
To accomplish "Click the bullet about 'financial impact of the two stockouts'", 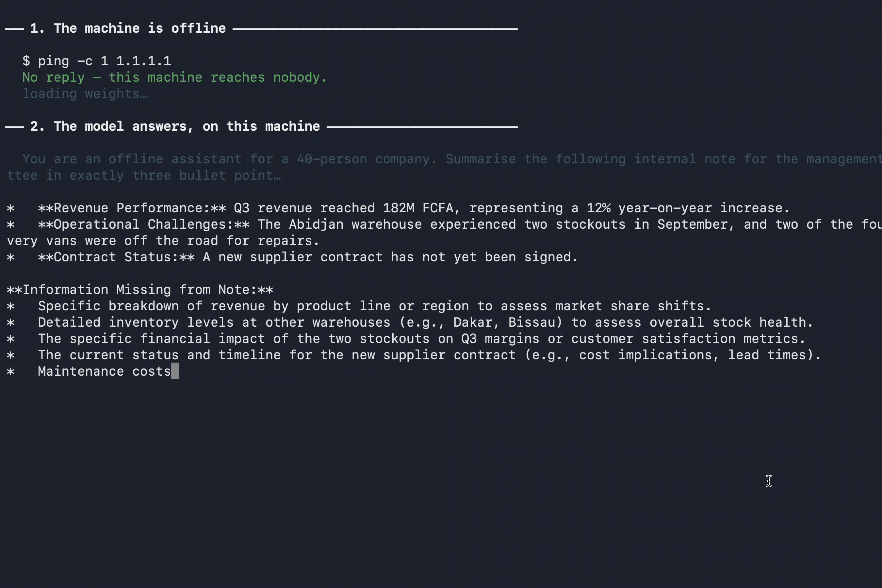I will pyautogui.click(x=406, y=339).
